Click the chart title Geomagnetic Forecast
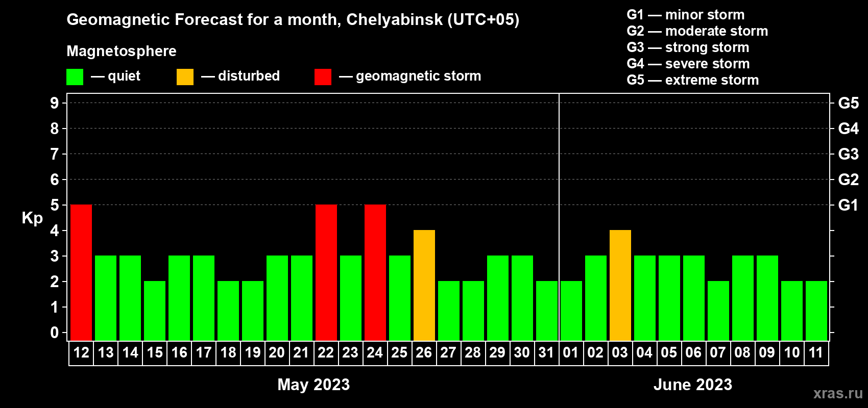868x408 pixels. 293,20
